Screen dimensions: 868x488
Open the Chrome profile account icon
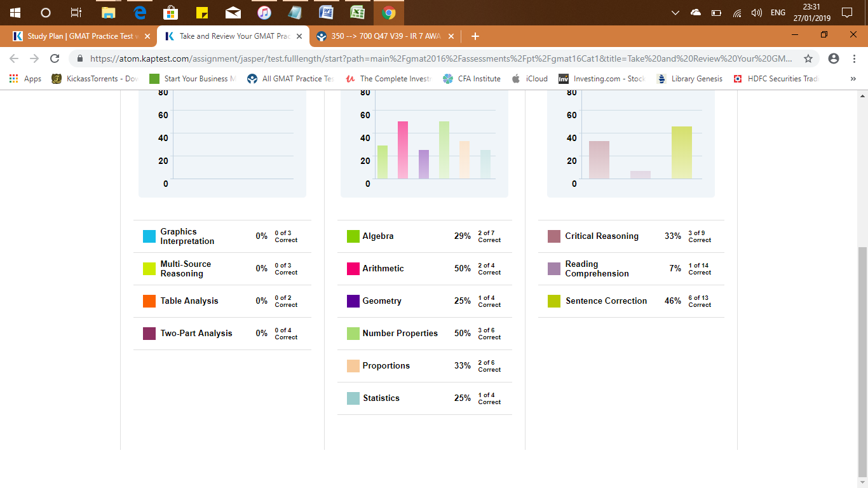point(834,58)
